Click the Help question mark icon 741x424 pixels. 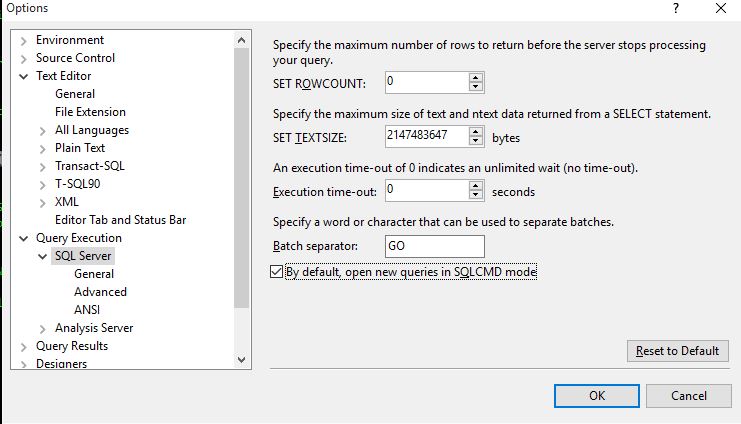pos(677,8)
